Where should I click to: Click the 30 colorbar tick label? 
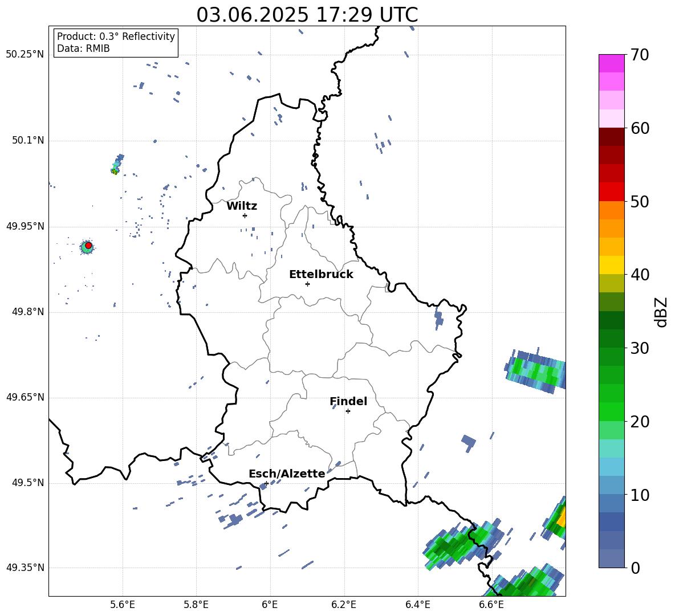pos(640,348)
